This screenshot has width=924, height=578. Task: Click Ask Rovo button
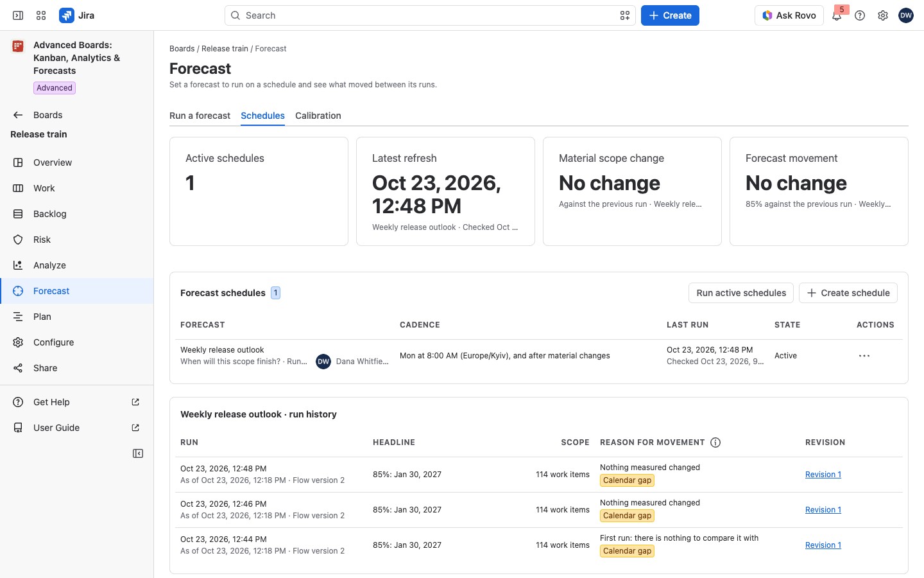click(789, 15)
